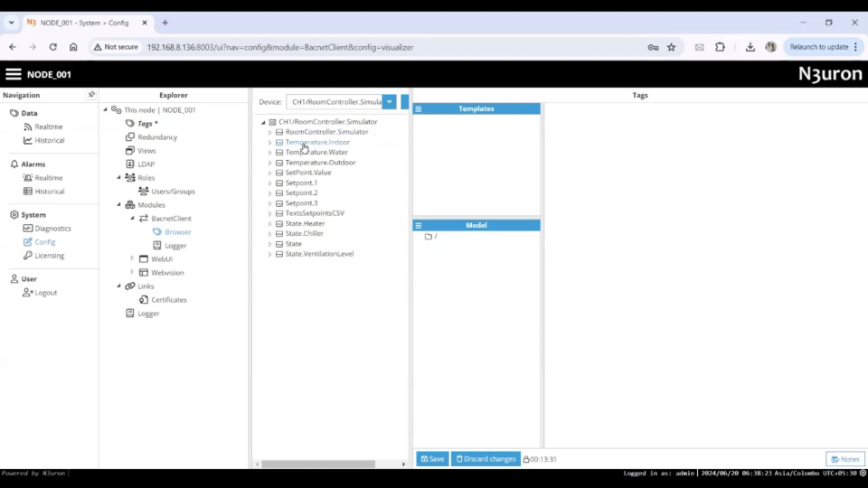Image resolution: width=868 pixels, height=488 pixels.
Task: Open Realtime under Data
Action: [48, 127]
